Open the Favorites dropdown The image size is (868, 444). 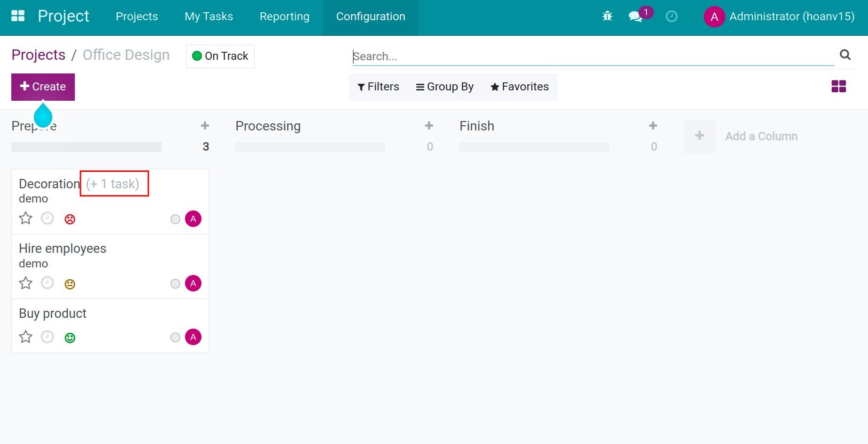(519, 87)
